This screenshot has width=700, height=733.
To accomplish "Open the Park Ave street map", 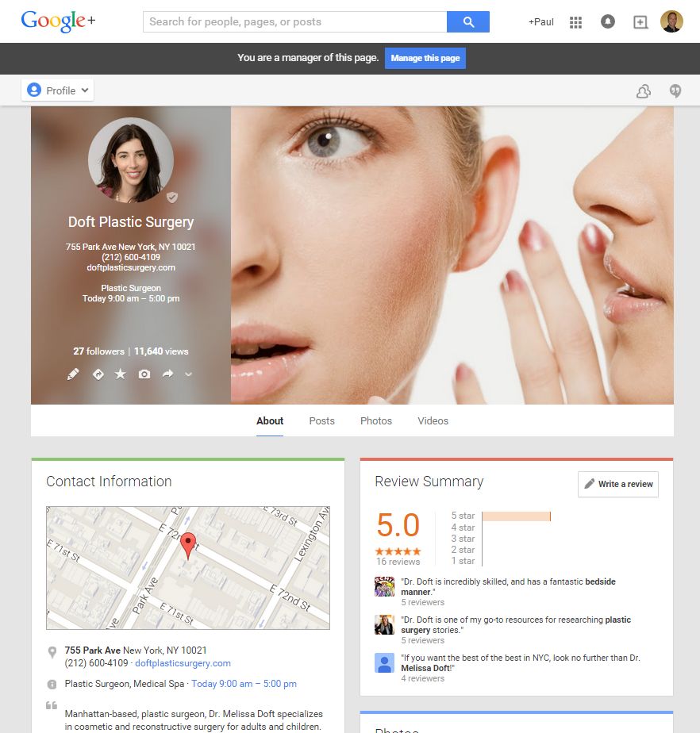I will coord(188,567).
